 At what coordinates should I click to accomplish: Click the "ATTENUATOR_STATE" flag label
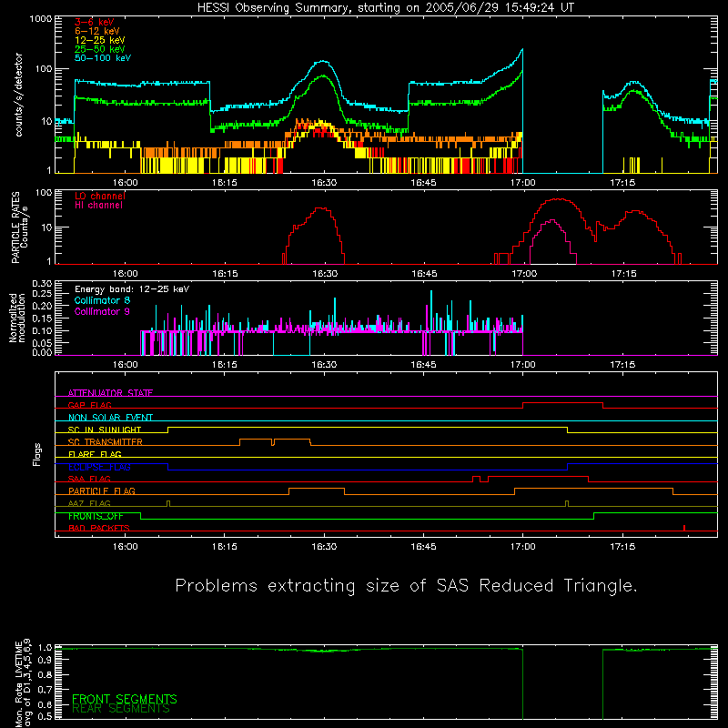click(110, 393)
